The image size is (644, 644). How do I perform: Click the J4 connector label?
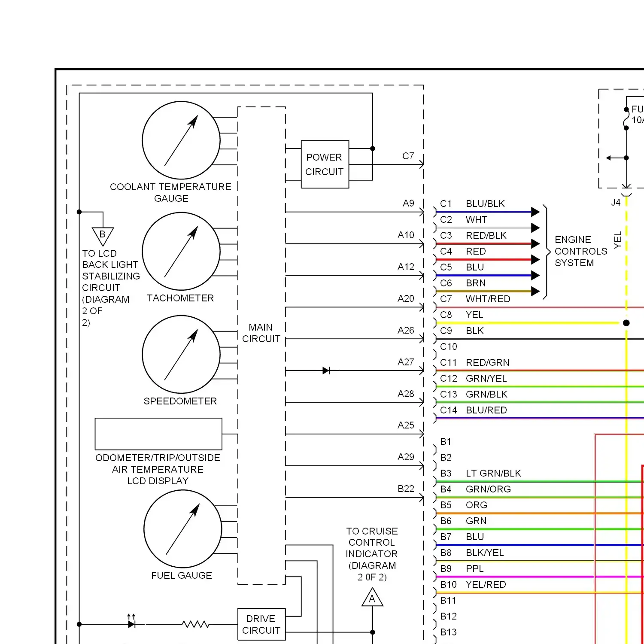(x=616, y=202)
